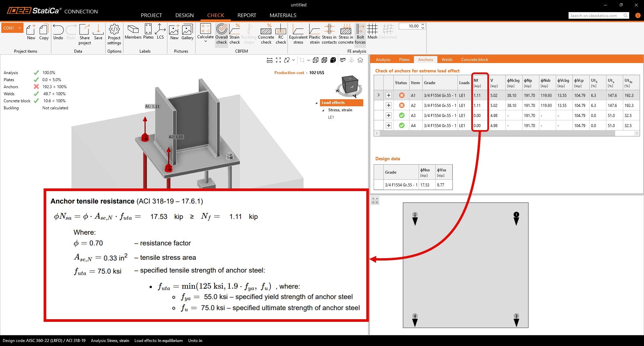Image resolution: width=644 pixels, height=346 pixels.
Task: Open the MATERIALS ribbon menu
Action: (x=283, y=15)
